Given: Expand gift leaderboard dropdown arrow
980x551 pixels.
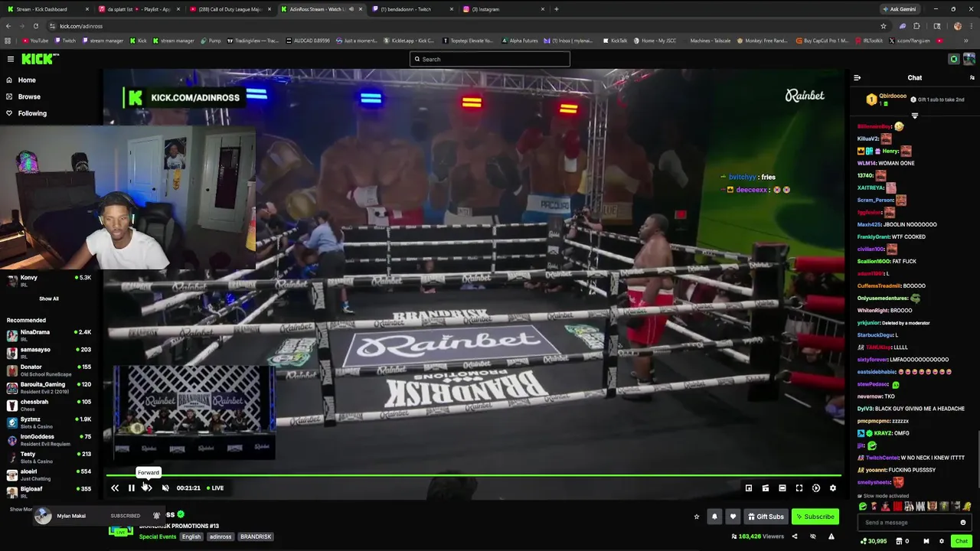Looking at the screenshot, I should 914,116.
